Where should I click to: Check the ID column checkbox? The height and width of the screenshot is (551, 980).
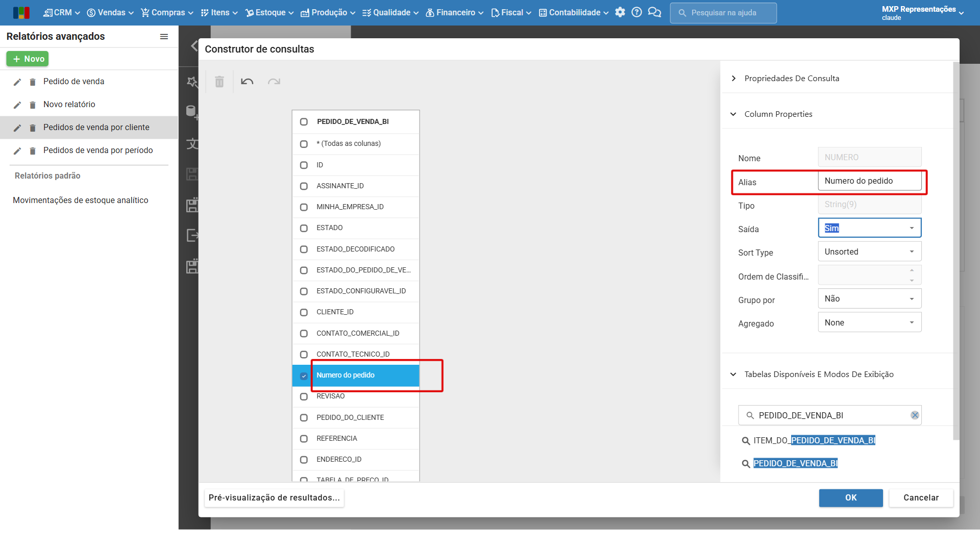(x=304, y=165)
